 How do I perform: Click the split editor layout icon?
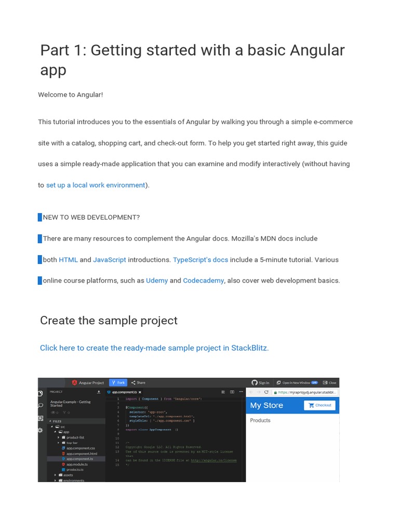(232, 392)
